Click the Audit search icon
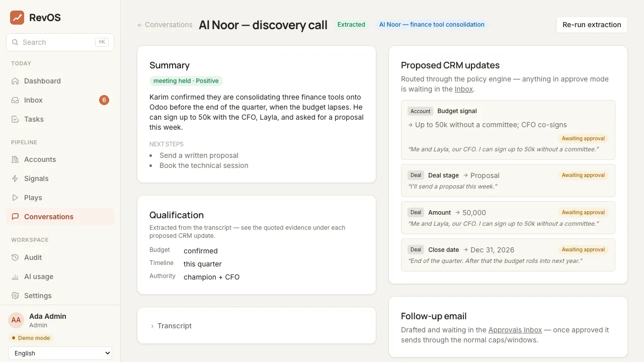The height and width of the screenshot is (362, 644). 15,257
